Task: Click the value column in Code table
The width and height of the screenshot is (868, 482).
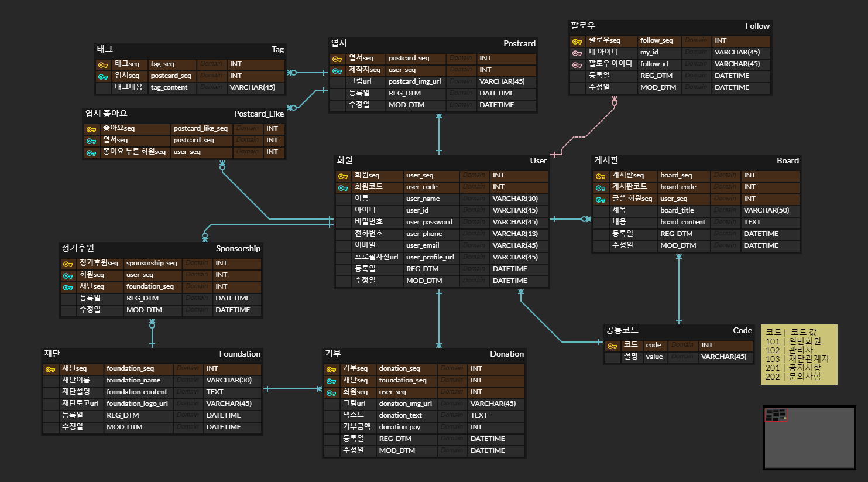Action: click(x=654, y=357)
